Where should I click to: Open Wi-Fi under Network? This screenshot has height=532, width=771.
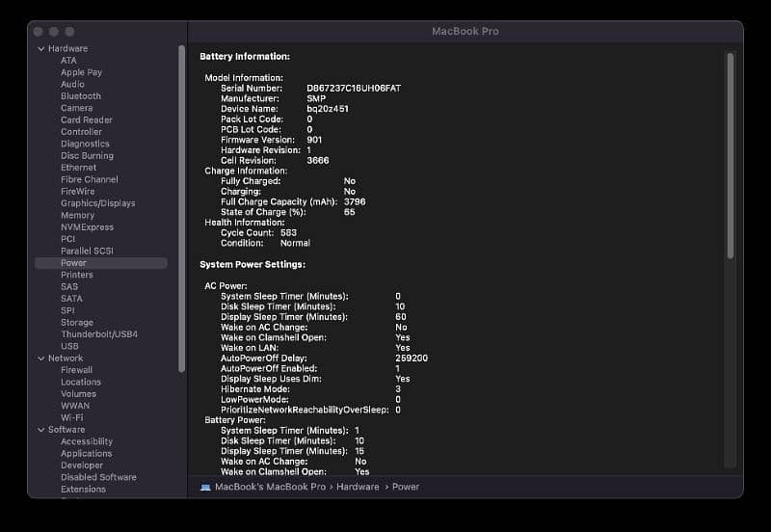tap(71, 417)
